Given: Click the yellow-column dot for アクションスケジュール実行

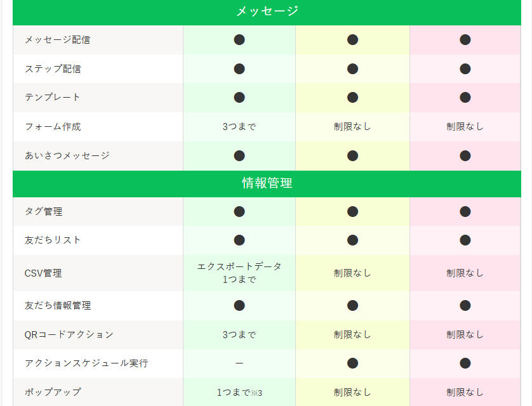Looking at the screenshot, I should tap(353, 363).
